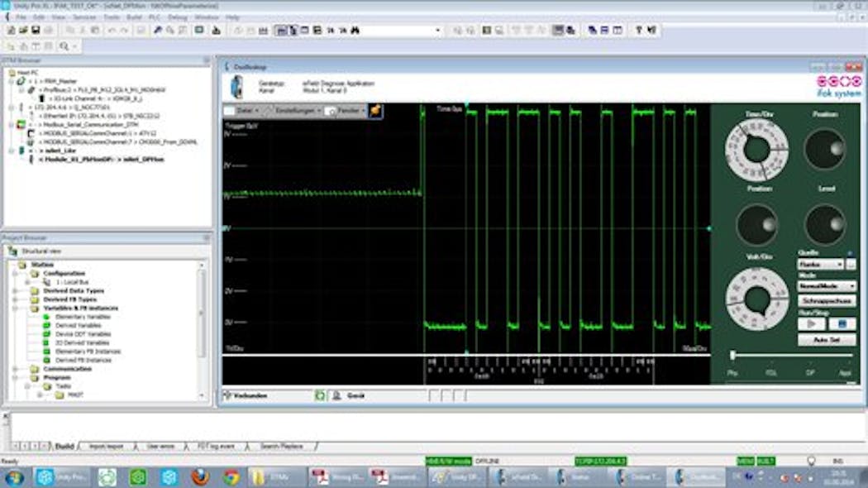
Task: Click the Schnappschuss button
Action: point(827,301)
